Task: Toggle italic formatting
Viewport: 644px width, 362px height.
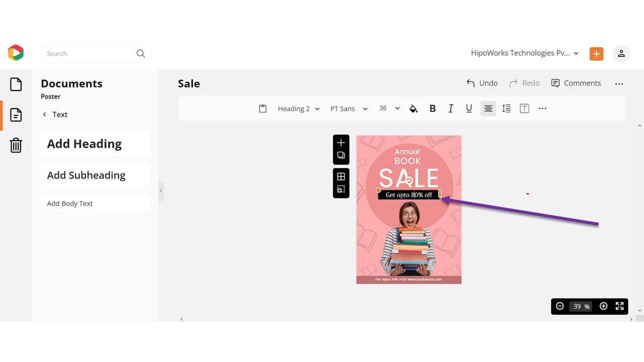Action: coord(450,108)
